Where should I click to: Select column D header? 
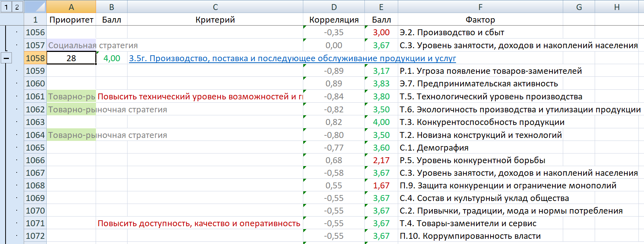tap(334, 7)
